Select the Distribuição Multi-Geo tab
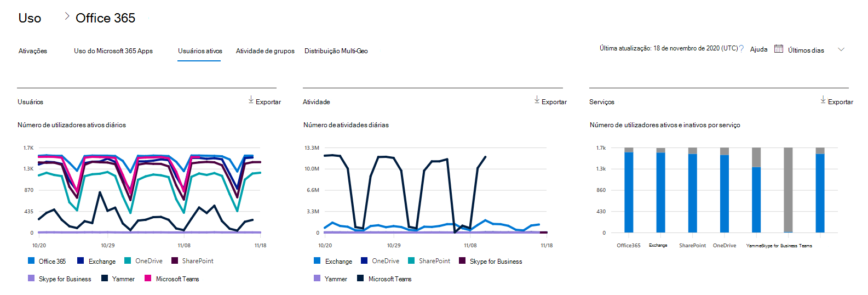The image size is (868, 295). [x=336, y=51]
